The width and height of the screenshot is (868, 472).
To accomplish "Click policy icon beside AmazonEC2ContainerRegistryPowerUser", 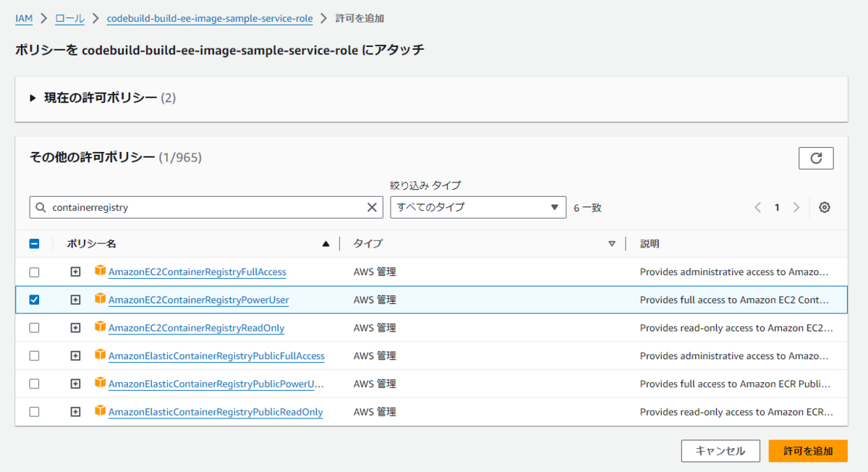I will click(100, 299).
